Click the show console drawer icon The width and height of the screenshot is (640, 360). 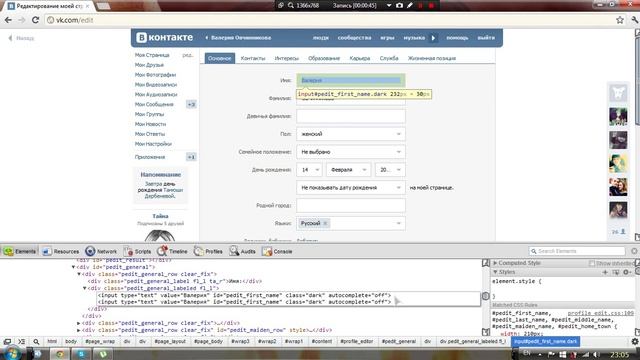point(22,342)
